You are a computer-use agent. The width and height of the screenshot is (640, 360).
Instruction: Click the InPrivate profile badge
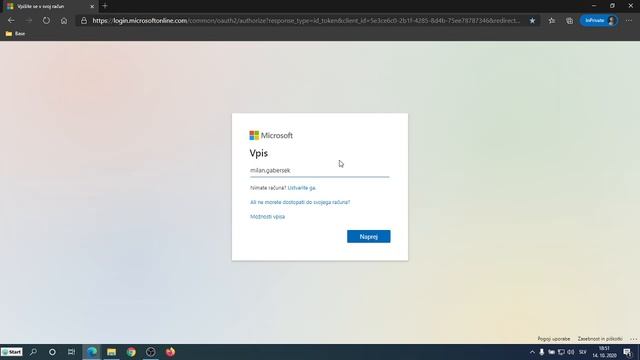[599, 20]
